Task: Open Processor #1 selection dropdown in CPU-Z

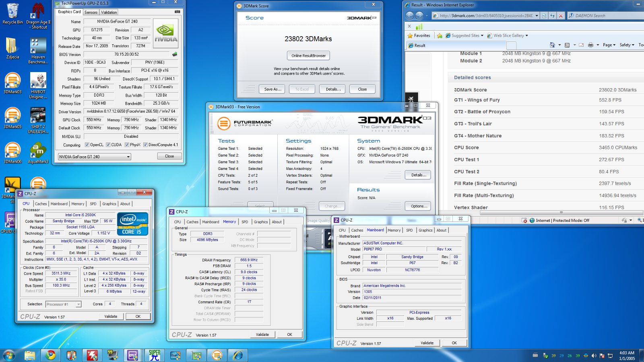Action: pos(63,304)
